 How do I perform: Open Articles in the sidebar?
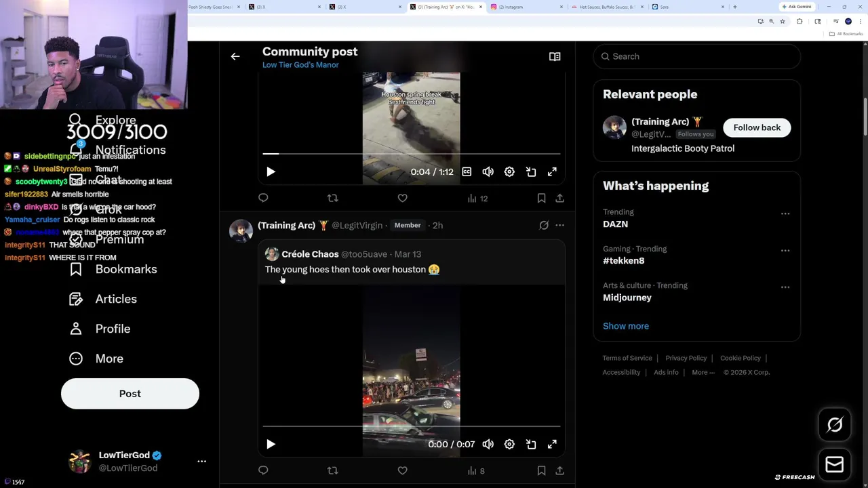(103, 299)
